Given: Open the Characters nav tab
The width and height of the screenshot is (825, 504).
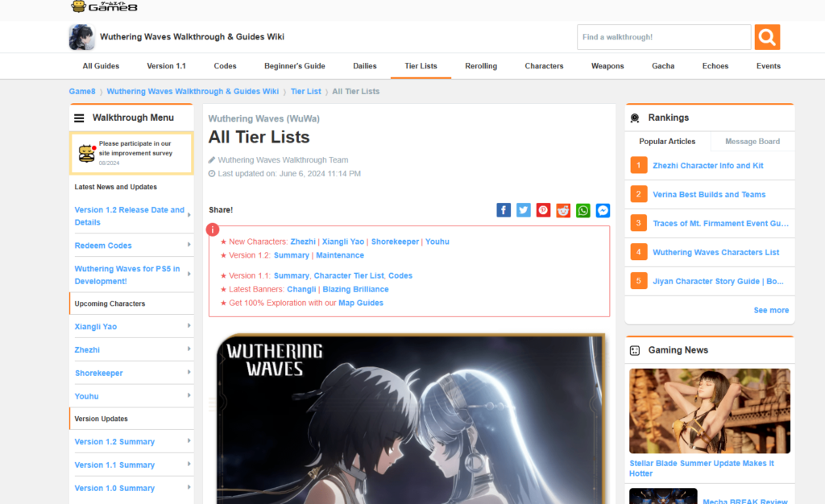Looking at the screenshot, I should click(x=544, y=66).
